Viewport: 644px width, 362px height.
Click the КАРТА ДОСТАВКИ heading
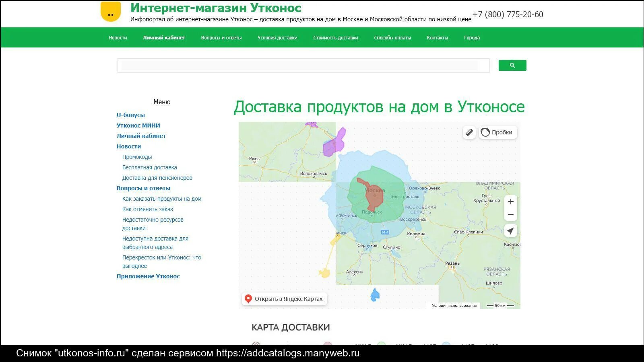point(291,327)
